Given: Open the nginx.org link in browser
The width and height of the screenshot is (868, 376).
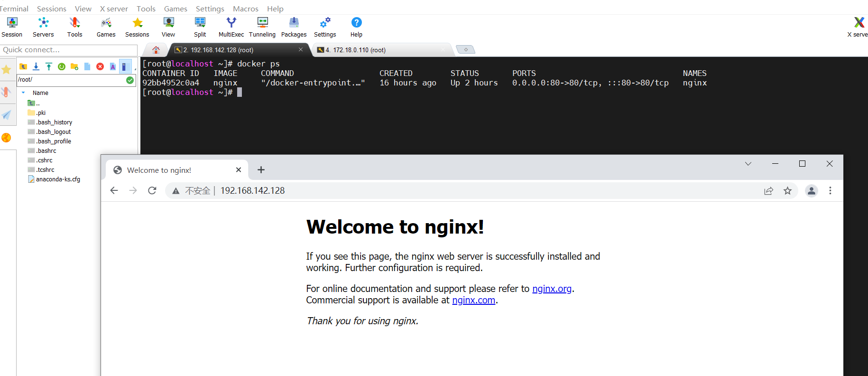Looking at the screenshot, I should point(552,289).
